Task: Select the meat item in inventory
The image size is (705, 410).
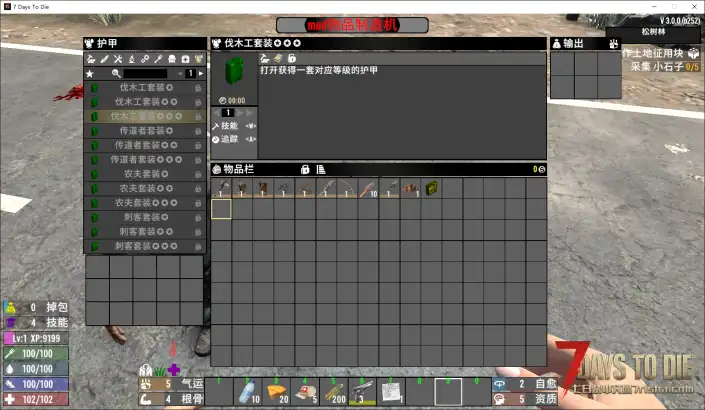Action: (410, 188)
